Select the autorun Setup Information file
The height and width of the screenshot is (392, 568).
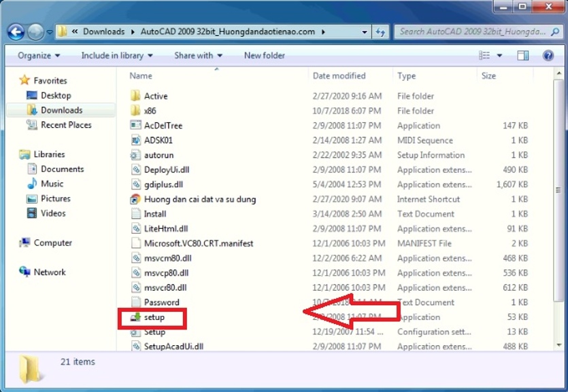point(159,155)
